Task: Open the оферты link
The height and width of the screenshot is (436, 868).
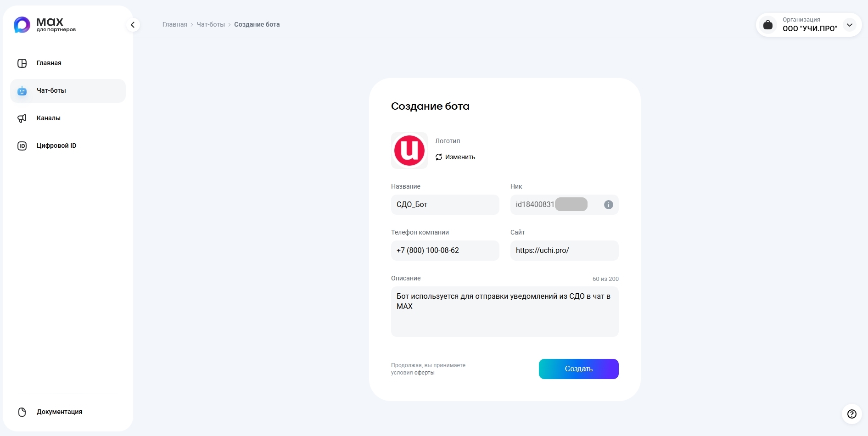Action: tap(425, 373)
